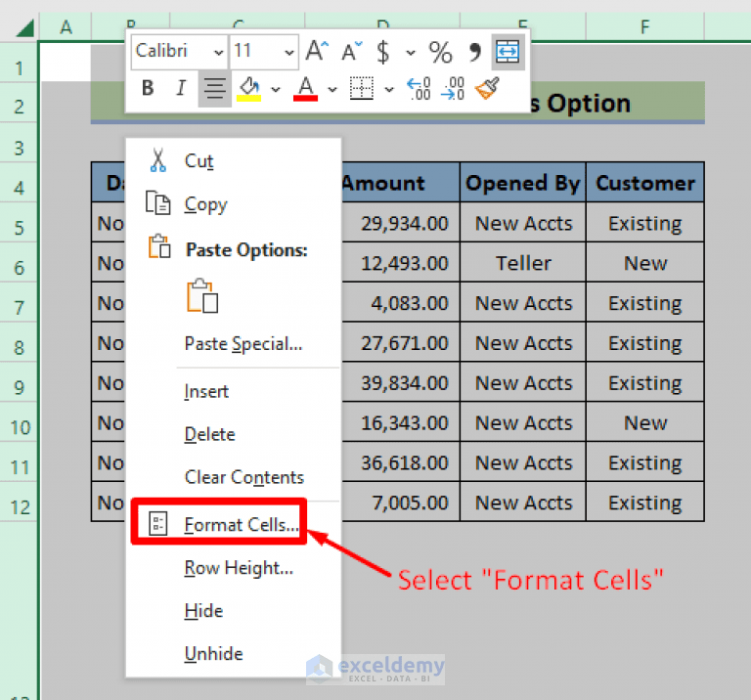Click the Existing cell in row 12
The image size is (751, 700).
(645, 503)
